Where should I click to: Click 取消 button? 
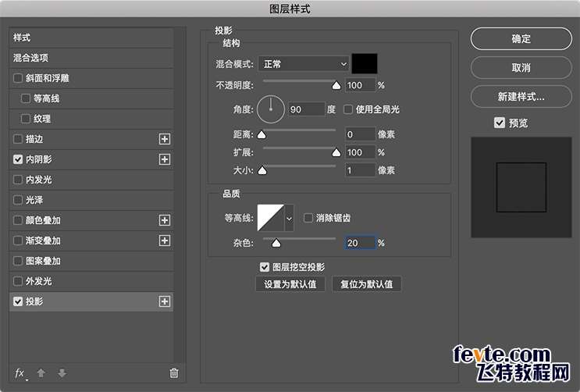coord(521,67)
